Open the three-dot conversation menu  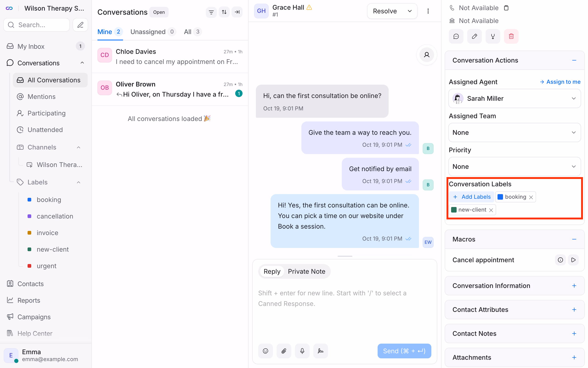click(428, 11)
